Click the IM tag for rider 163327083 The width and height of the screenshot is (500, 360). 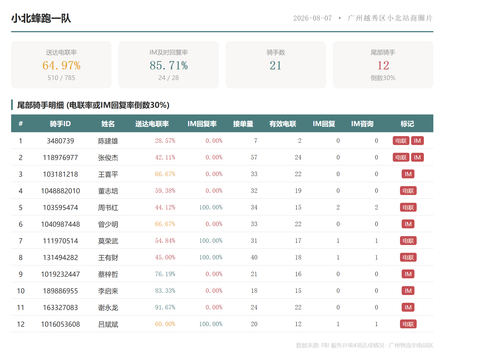click(408, 307)
